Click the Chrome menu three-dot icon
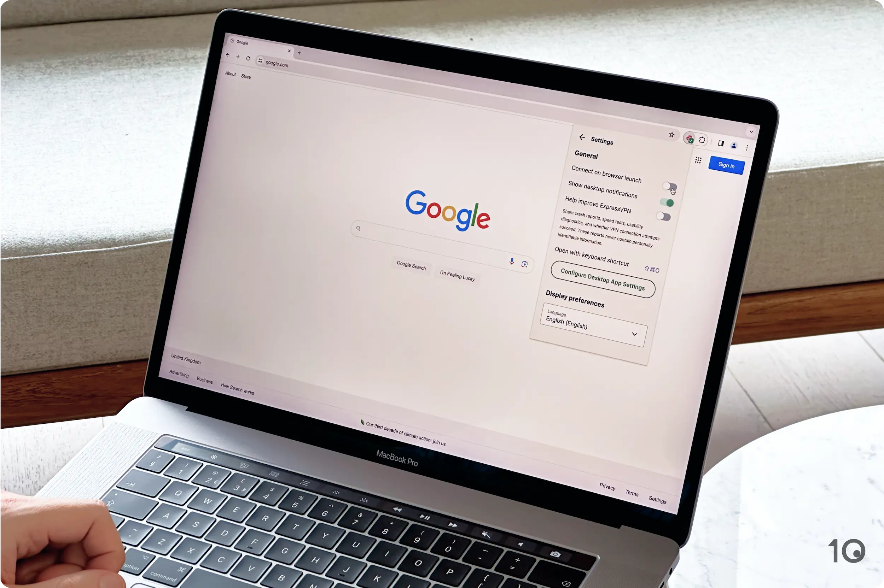 pyautogui.click(x=748, y=146)
